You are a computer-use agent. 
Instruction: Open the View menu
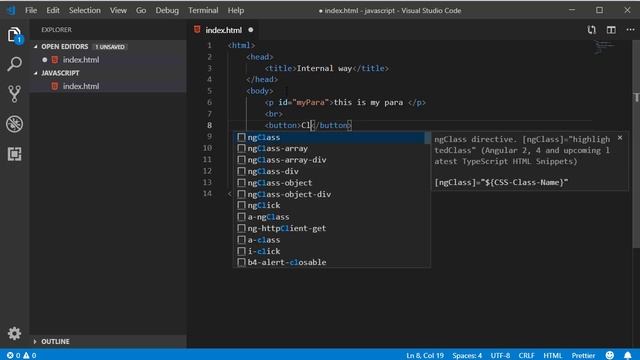118,10
